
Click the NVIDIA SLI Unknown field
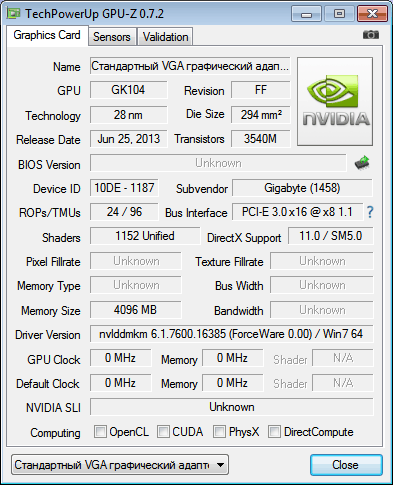(232, 407)
